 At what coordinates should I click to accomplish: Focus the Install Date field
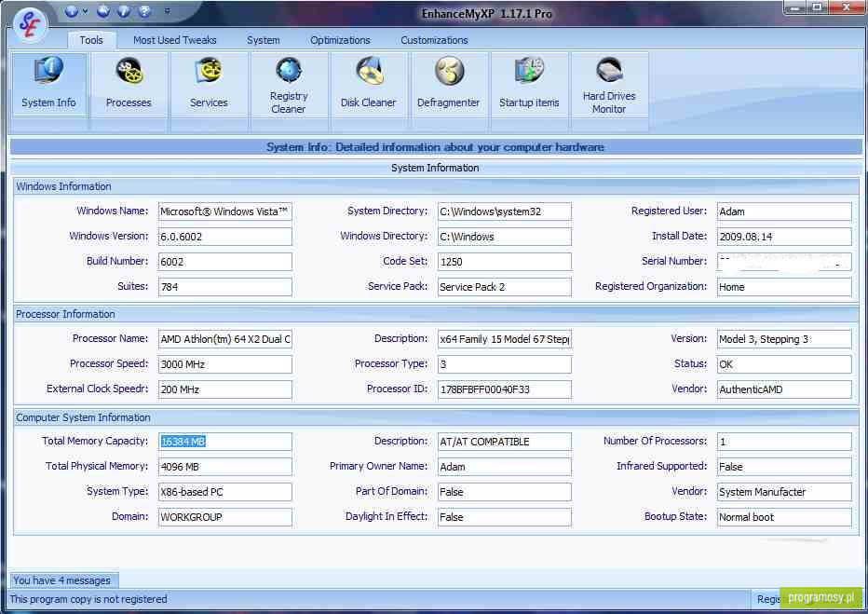784,237
